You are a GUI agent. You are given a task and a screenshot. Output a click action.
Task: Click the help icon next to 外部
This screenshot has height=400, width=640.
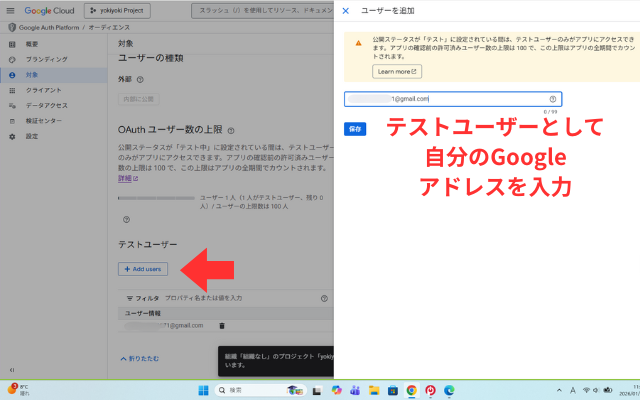[x=141, y=79]
